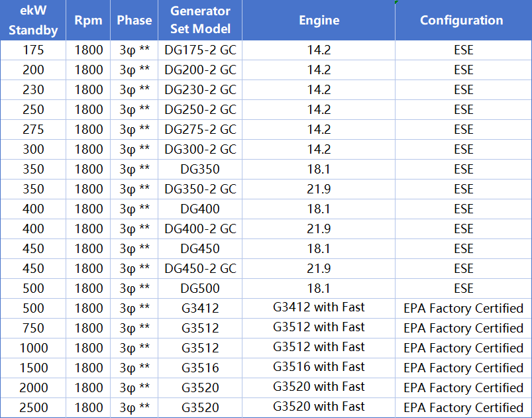Select engine 21.9 in the DG350-2 GC row
Image resolution: width=532 pixels, height=418 pixels.
point(319,189)
